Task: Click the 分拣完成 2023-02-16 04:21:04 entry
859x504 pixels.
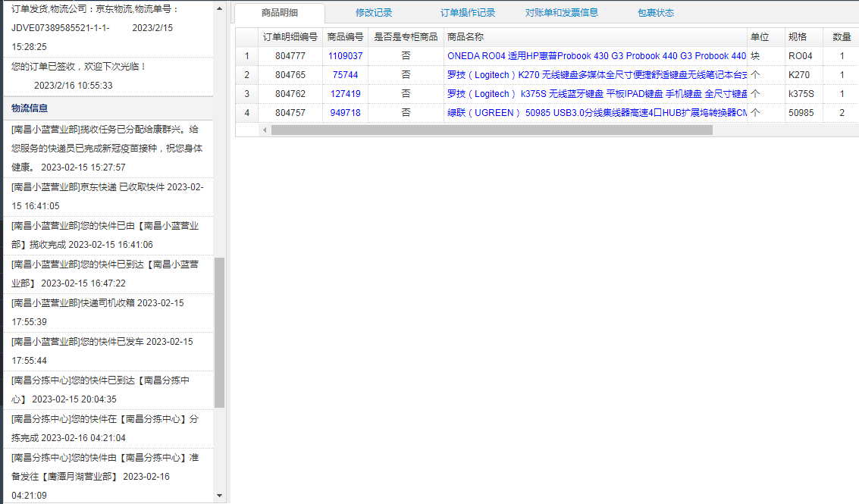Action: click(x=108, y=428)
